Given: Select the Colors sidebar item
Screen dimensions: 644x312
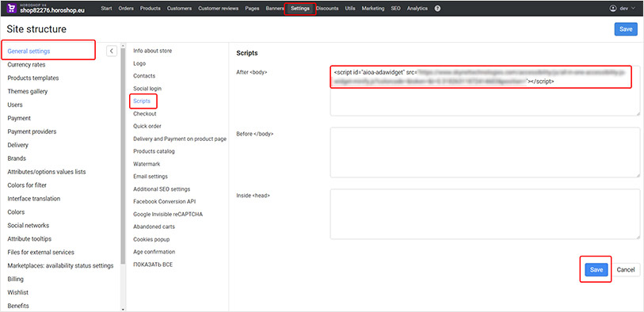Looking at the screenshot, I should pos(16,212).
